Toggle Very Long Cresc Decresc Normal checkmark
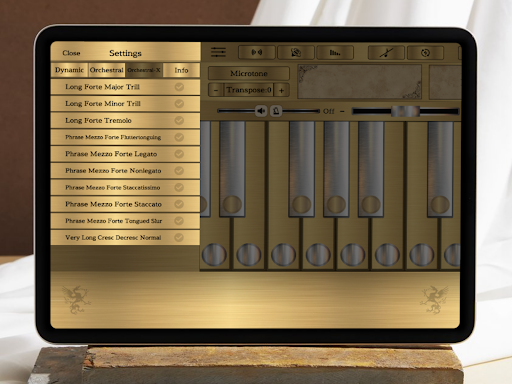512x384 pixels. point(179,237)
